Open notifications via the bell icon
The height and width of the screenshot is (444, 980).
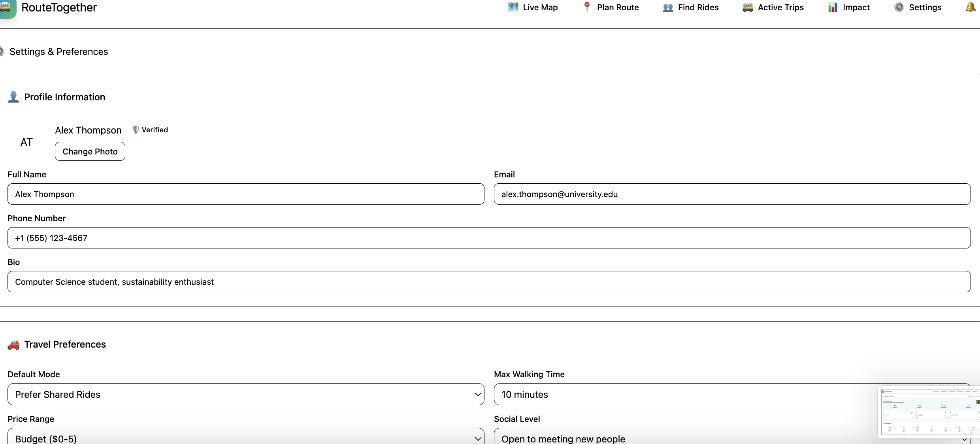[x=970, y=7]
